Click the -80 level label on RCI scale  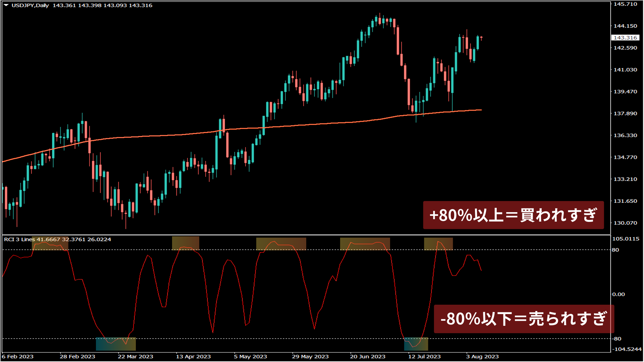click(616, 339)
